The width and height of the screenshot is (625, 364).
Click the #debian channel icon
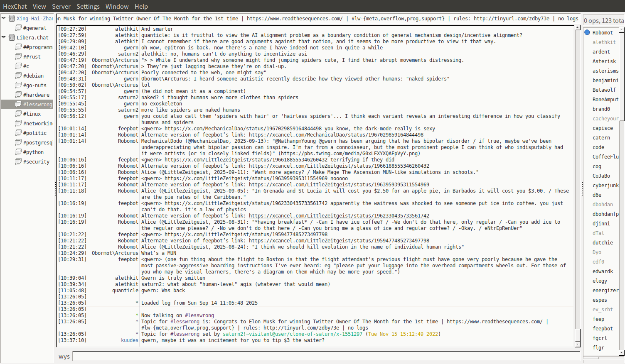click(18, 76)
